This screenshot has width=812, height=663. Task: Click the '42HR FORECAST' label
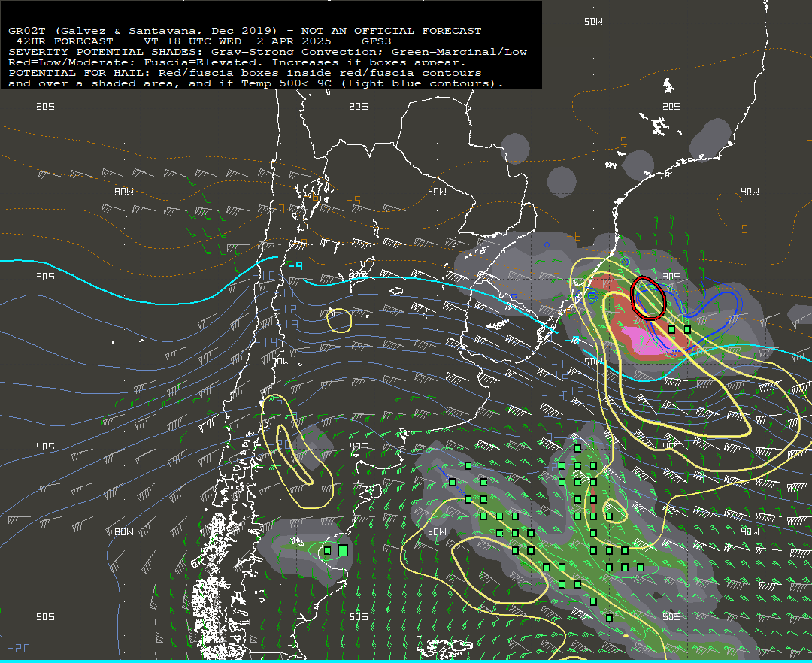tap(64, 41)
